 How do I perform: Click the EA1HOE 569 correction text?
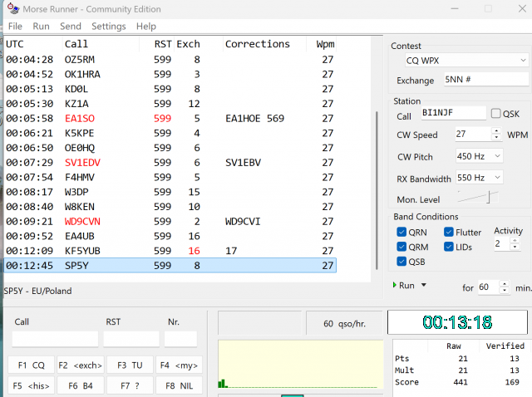point(254,118)
